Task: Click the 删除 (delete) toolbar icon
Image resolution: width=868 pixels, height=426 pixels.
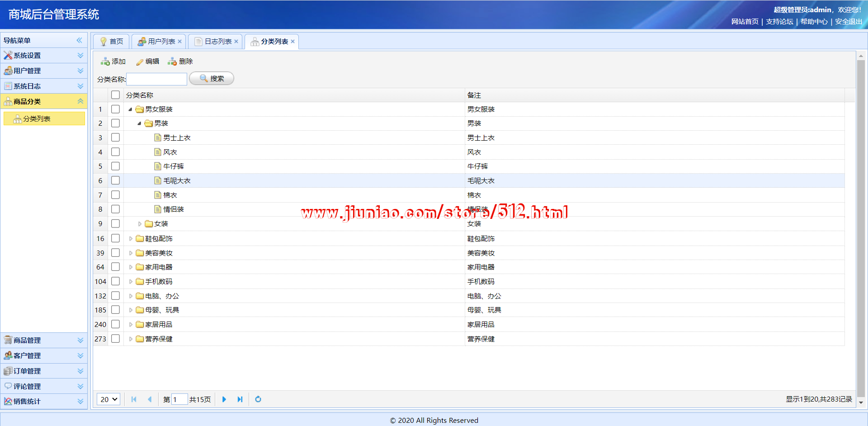Action: point(172,62)
